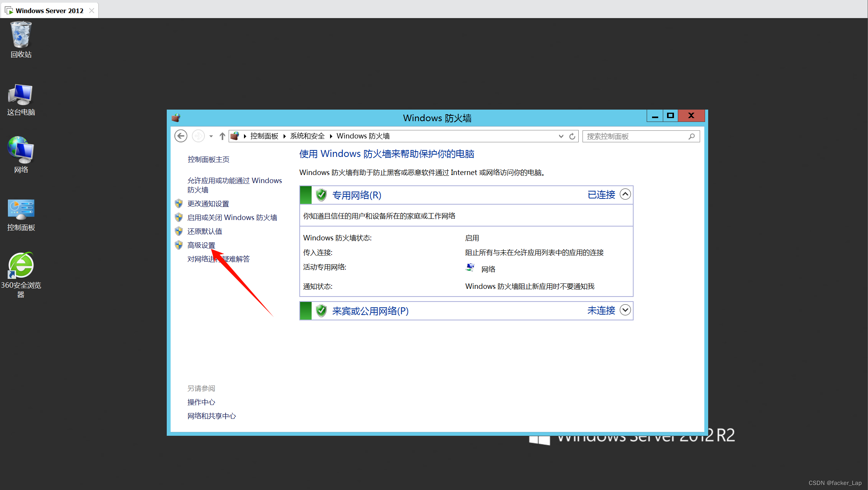
Task: Open 启用或关闭 Windows 防火墙 link
Action: click(232, 218)
